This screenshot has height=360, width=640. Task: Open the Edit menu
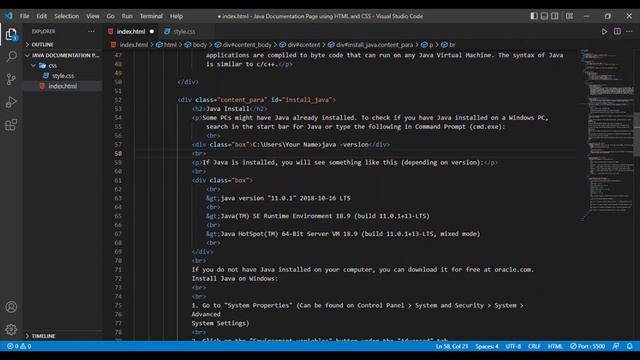point(42,16)
